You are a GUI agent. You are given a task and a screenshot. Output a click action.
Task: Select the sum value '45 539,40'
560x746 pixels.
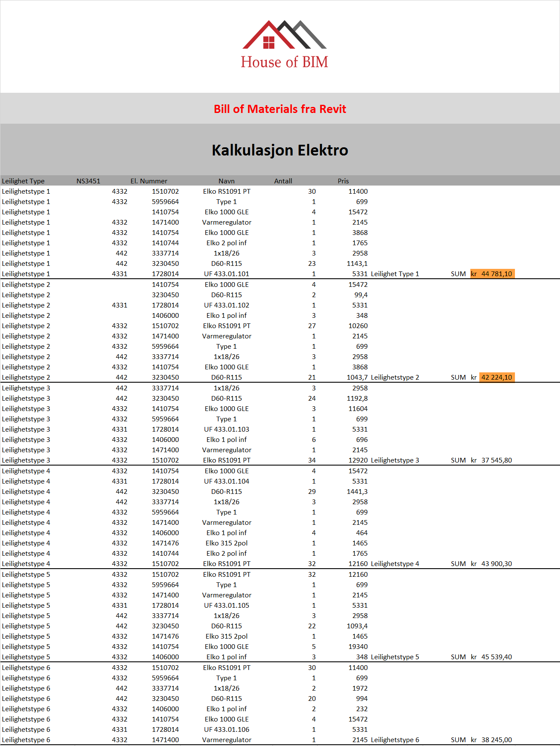pyautogui.click(x=496, y=657)
